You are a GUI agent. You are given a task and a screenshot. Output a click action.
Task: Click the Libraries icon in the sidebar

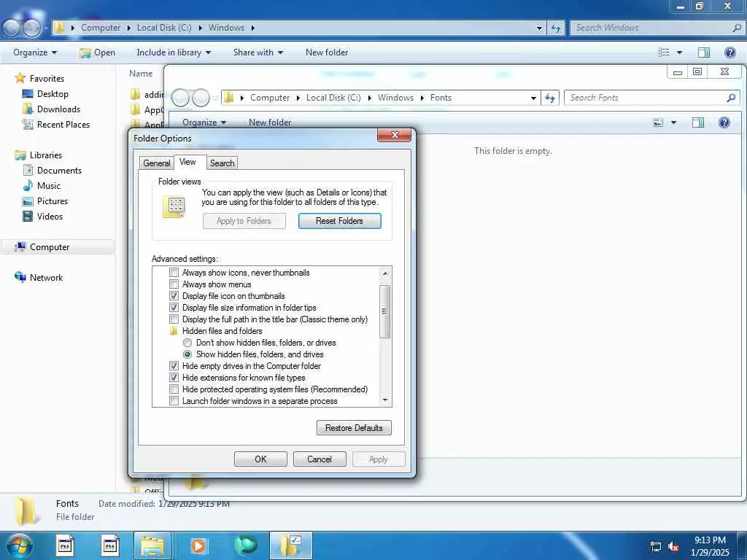pyautogui.click(x=20, y=155)
